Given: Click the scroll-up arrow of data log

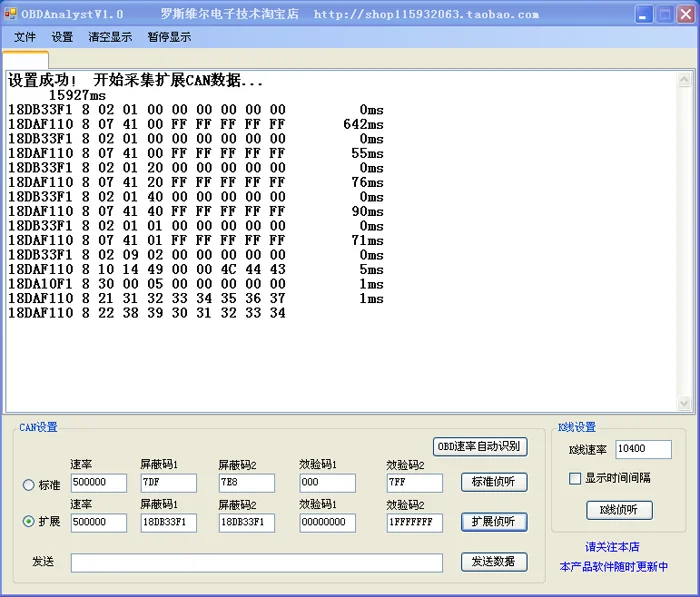Looking at the screenshot, I should coord(684,80).
